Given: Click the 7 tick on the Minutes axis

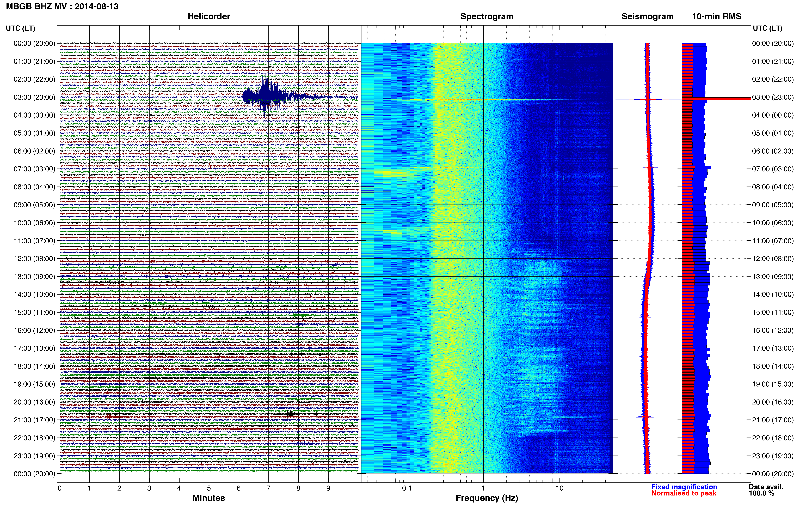Looking at the screenshot, I should [269, 488].
